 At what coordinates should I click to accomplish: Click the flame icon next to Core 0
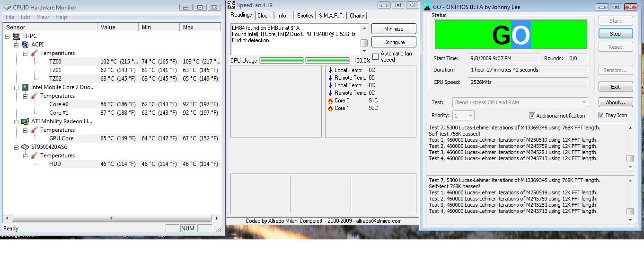click(x=330, y=101)
